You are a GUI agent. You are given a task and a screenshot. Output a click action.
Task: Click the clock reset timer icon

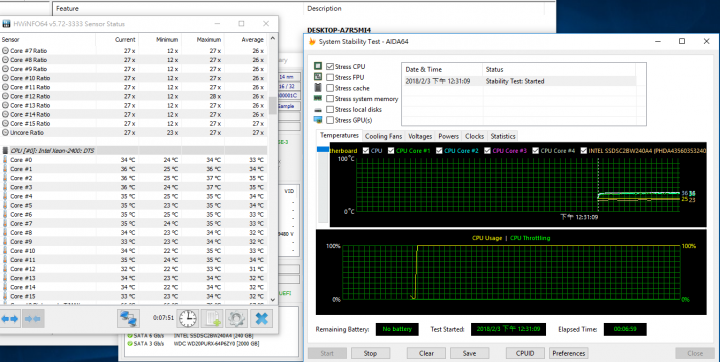(x=188, y=318)
